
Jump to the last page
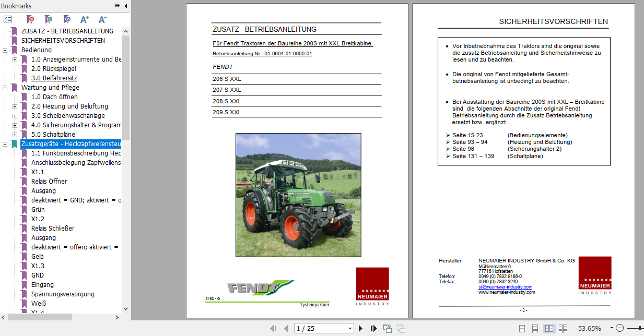click(373, 328)
